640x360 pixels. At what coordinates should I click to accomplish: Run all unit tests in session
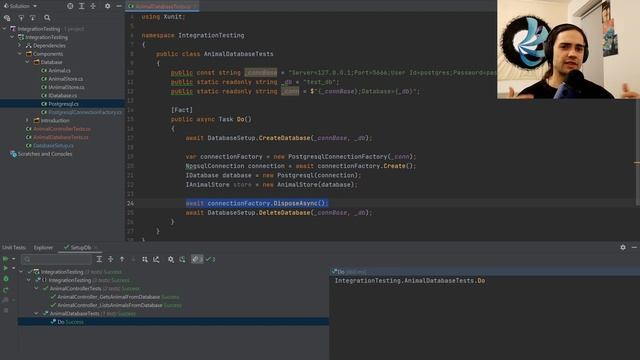[5, 259]
